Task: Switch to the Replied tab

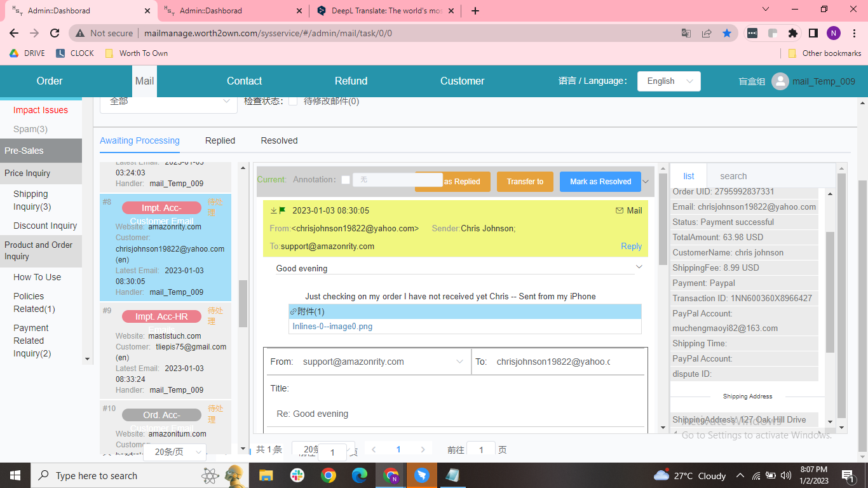Action: pyautogui.click(x=220, y=140)
